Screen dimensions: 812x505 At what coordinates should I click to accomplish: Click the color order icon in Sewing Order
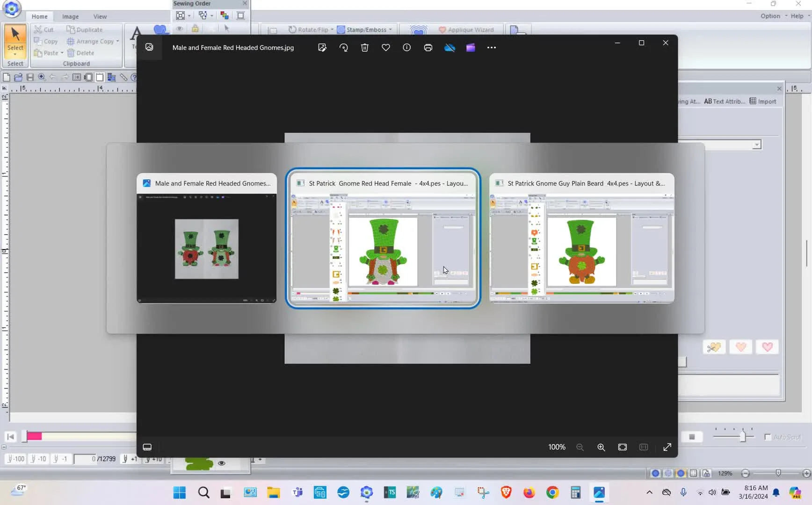coord(225,15)
